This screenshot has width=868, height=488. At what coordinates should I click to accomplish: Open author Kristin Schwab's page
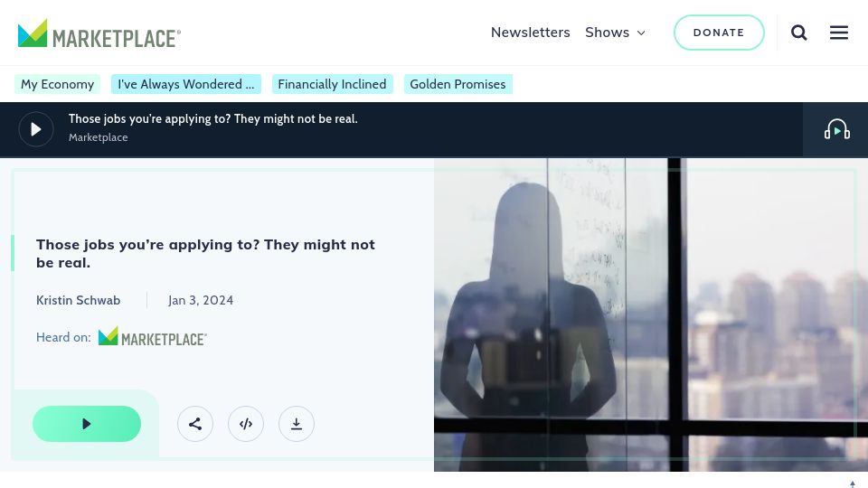coord(78,300)
